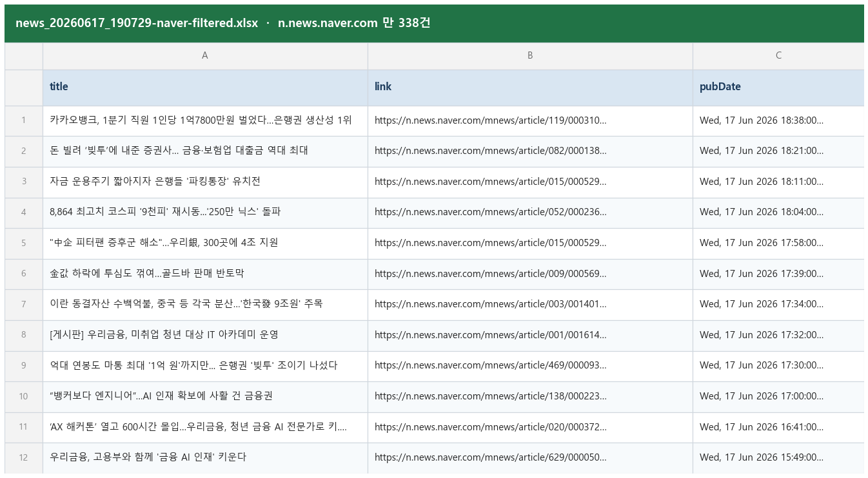This screenshot has height=478, width=868.
Task: Click the pubDate header cell
Action: point(778,88)
